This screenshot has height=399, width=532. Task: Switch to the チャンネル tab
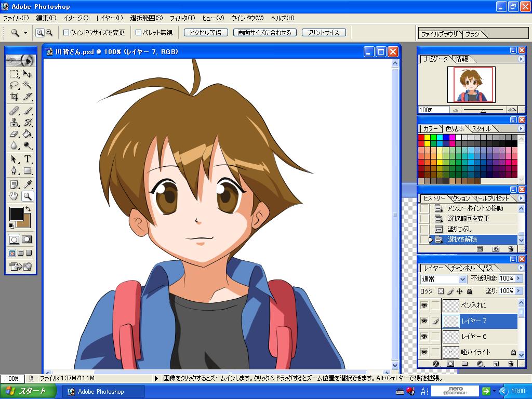click(463, 268)
